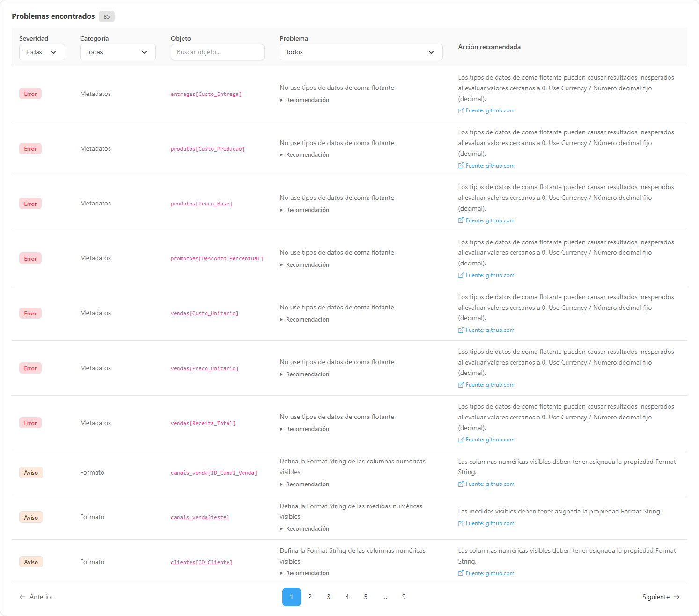Screen dimensions: 699x616
Task: Click the canais_venda[teste] object name
Action: pyautogui.click(x=200, y=517)
